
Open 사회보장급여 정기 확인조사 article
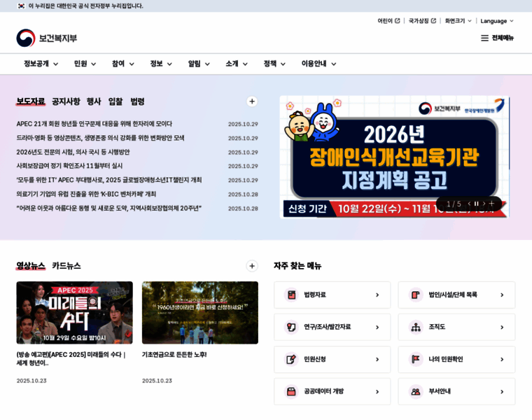[69, 166]
